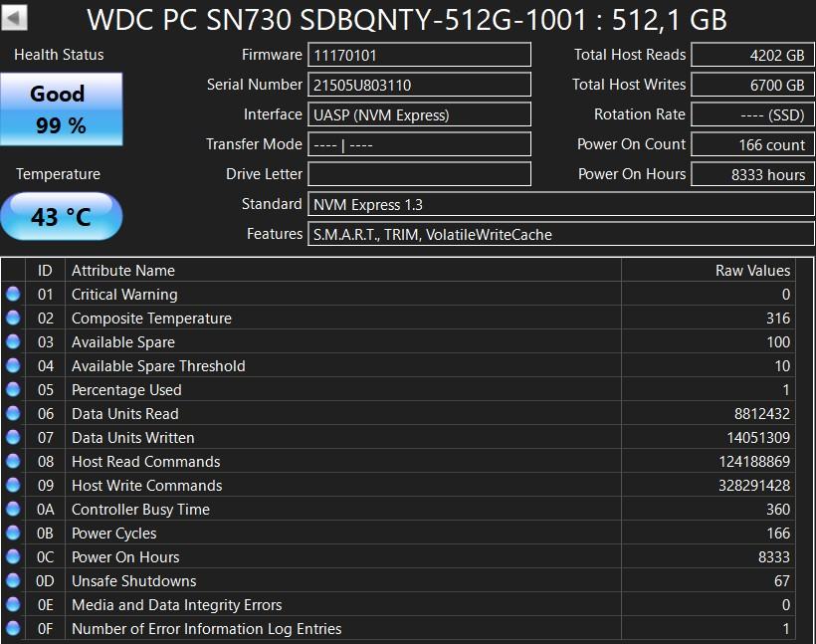Select the Controller Busy Time attribute name
Viewport: 816px width, 644px height.
point(140,510)
